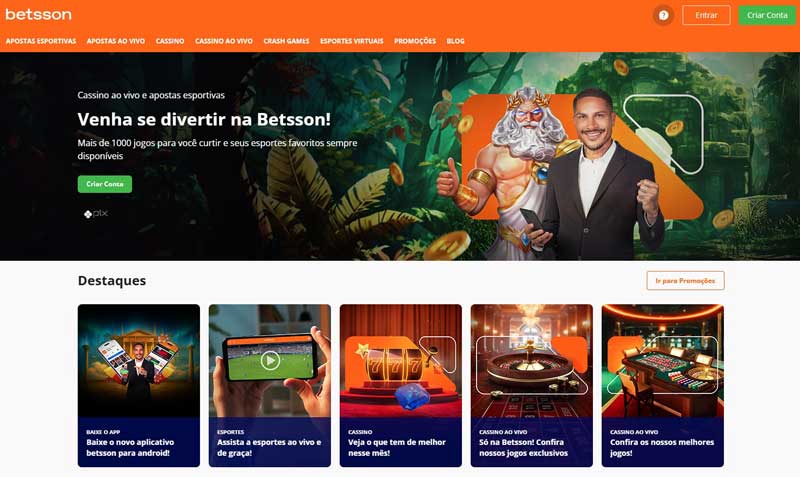Open the Cassino section
The width and height of the screenshot is (800, 477).
click(x=170, y=41)
